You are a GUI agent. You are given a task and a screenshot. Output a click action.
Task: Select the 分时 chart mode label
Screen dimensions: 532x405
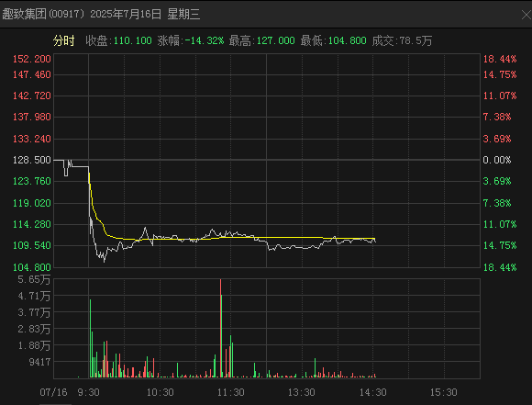pyautogui.click(x=64, y=40)
